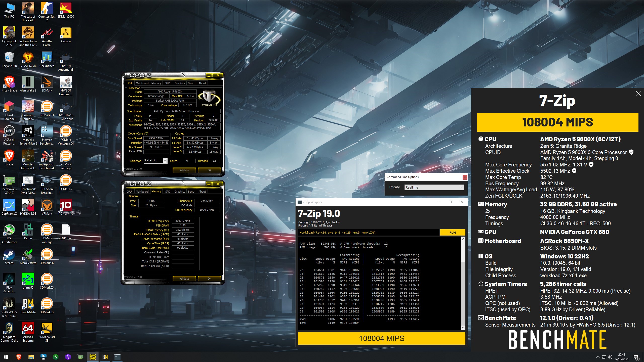Click OK in upper CPU-Z window
This screenshot has height=362, width=644.
209,170
